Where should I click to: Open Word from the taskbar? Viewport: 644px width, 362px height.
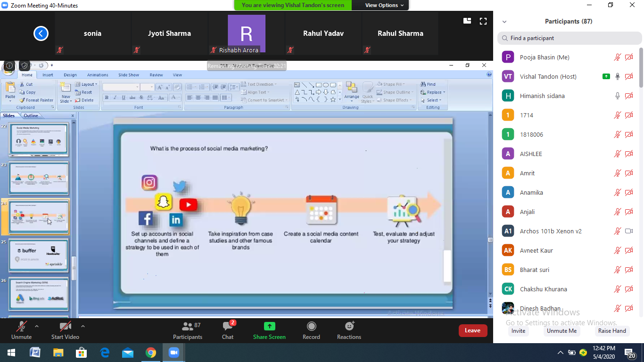click(35, 352)
